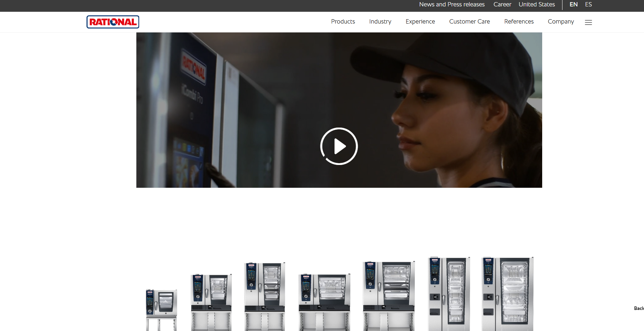Visit the Career link
The width and height of the screenshot is (644, 331).
coord(502,4)
